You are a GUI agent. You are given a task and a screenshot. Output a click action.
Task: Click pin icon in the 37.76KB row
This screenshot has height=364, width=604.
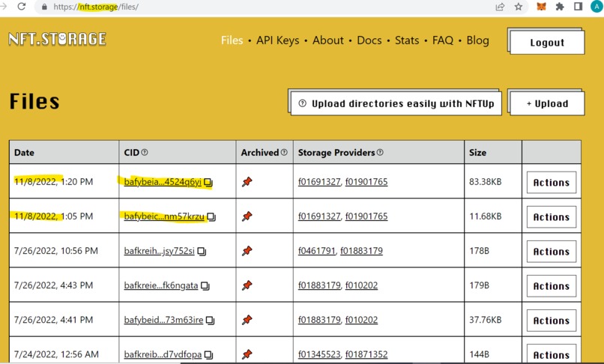click(x=247, y=320)
